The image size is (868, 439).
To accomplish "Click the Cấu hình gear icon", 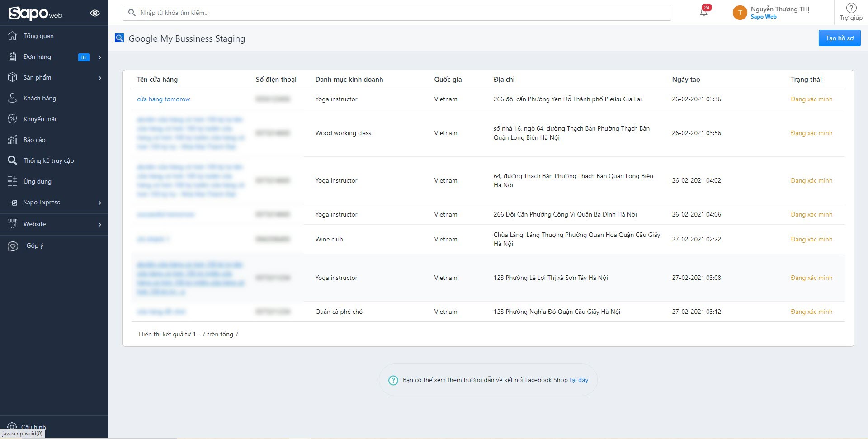I will 13,427.
